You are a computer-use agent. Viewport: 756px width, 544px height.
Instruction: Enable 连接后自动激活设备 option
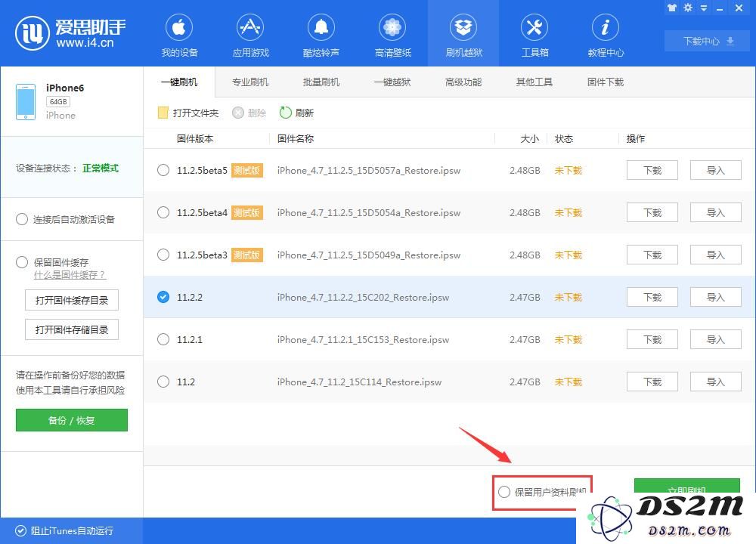click(22, 220)
